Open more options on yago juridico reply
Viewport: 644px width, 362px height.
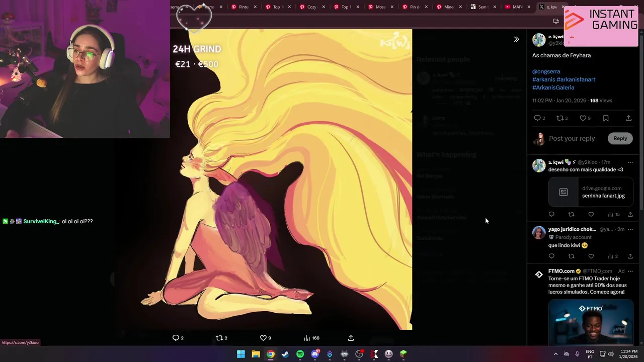pyautogui.click(x=630, y=229)
